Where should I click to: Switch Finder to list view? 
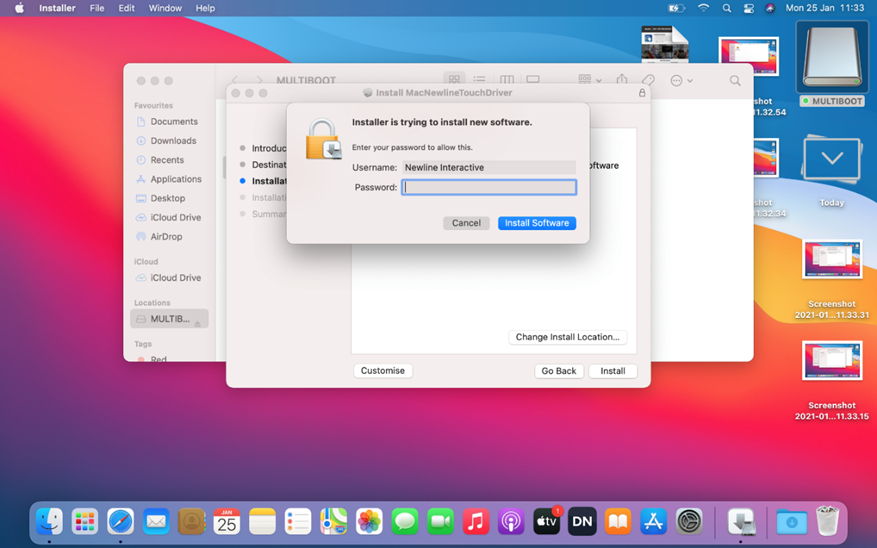coord(480,80)
